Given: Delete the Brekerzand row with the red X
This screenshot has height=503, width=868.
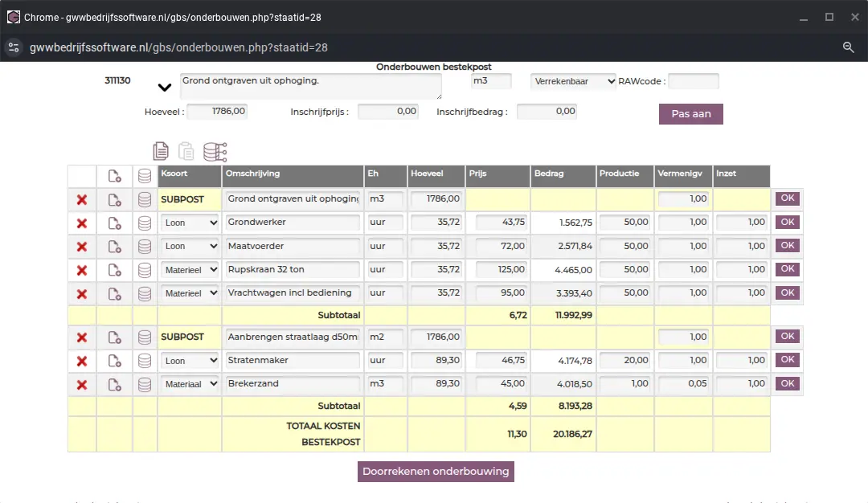Looking at the screenshot, I should (x=82, y=385).
